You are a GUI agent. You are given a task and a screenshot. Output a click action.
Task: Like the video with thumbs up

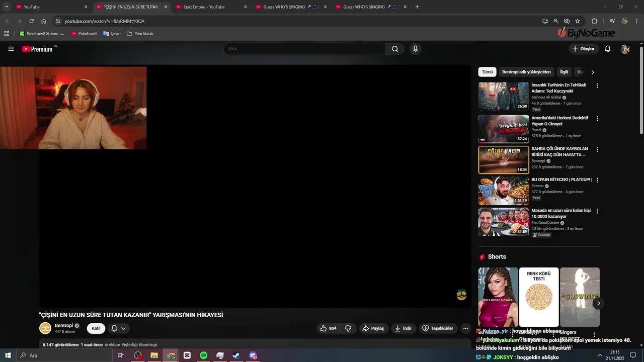coord(328,328)
